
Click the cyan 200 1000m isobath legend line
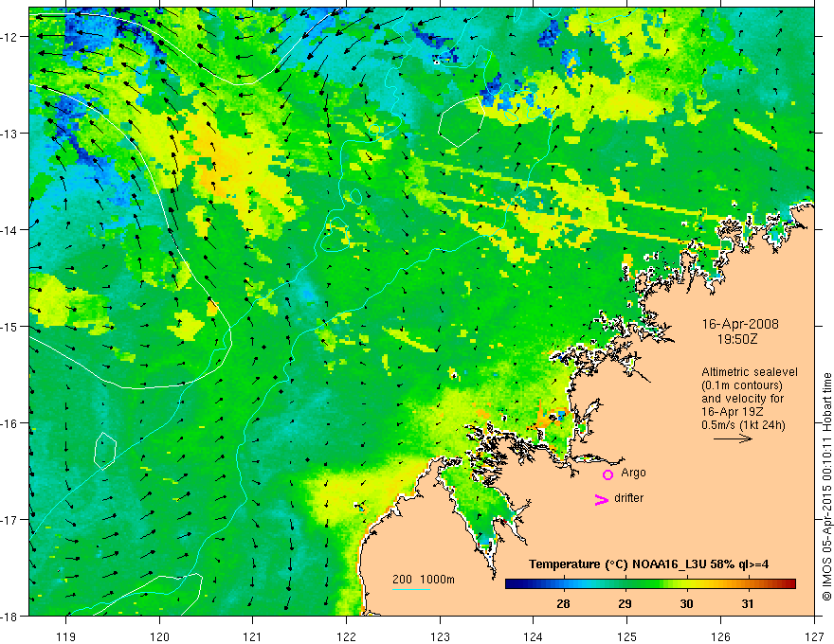[x=411, y=589]
